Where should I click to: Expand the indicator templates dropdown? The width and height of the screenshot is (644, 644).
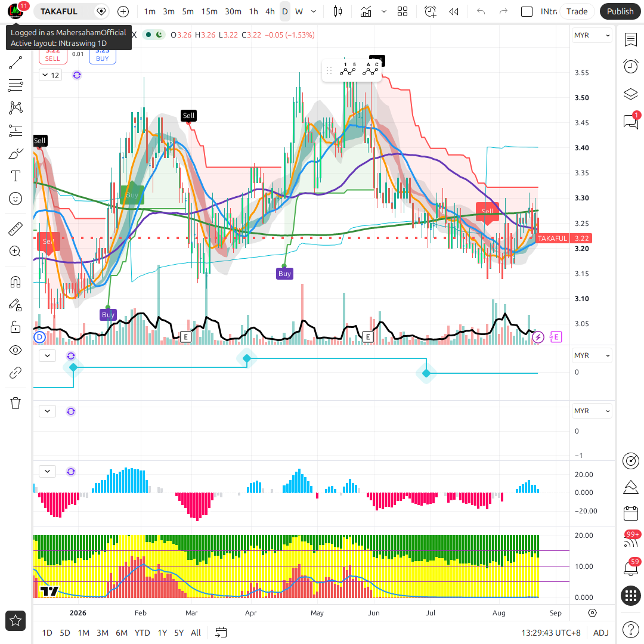(x=383, y=11)
